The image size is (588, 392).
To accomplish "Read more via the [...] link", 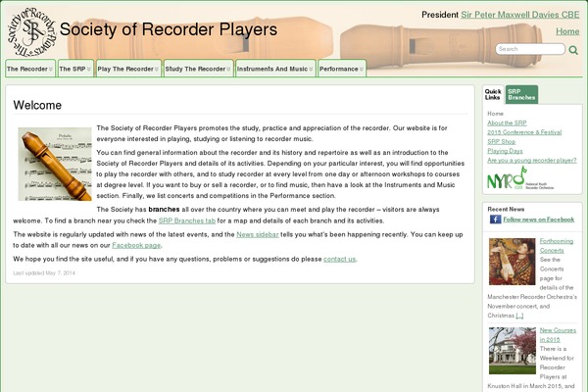I will tap(519, 316).
